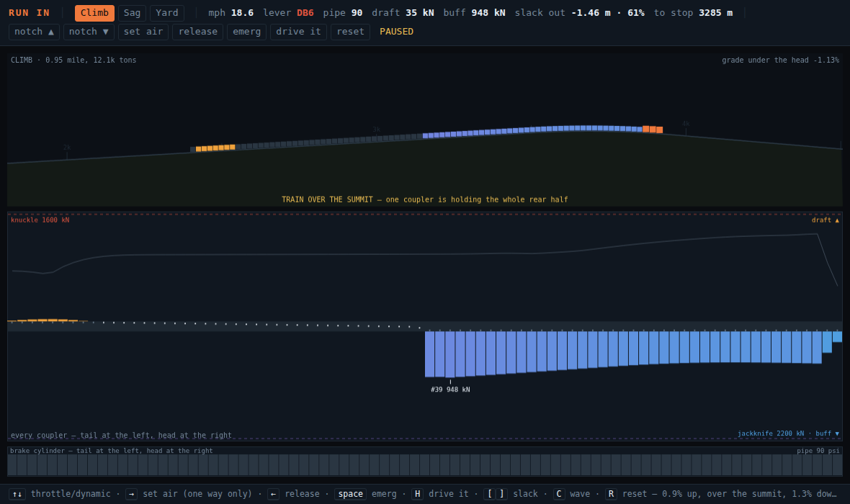Click the to stop 3285 m readout

coord(694,13)
